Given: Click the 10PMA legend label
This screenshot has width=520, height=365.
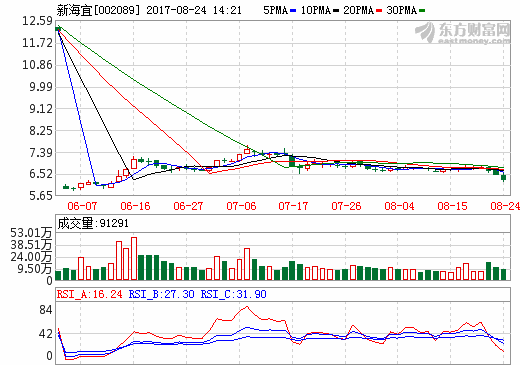Looking at the screenshot, I should point(316,10).
